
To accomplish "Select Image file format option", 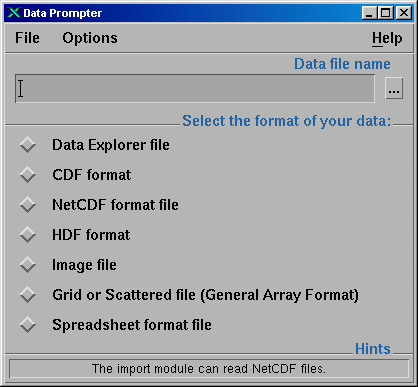I will pos(27,265).
